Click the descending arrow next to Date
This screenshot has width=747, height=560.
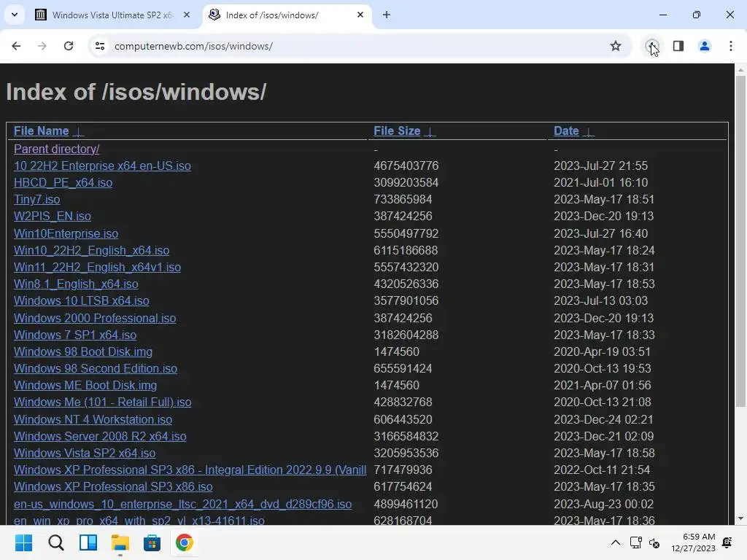click(589, 132)
